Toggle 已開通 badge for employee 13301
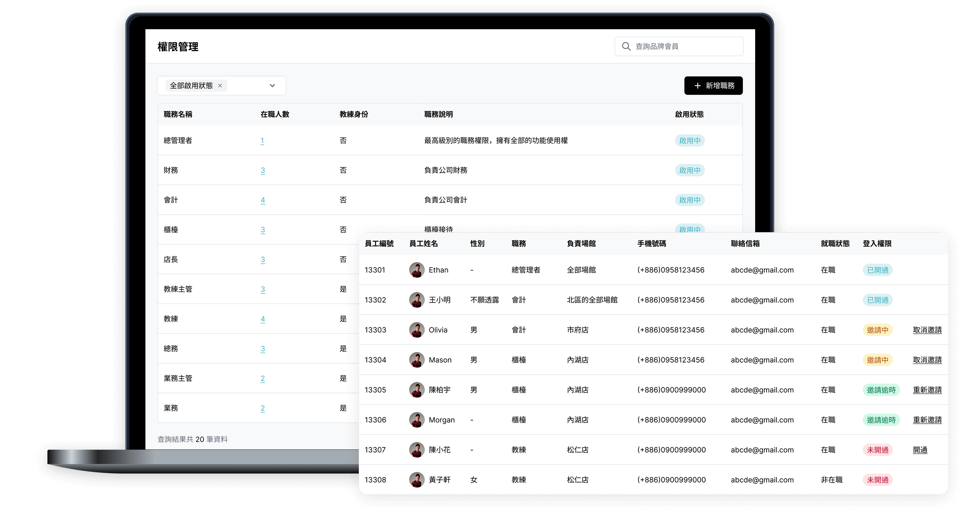 878,270
